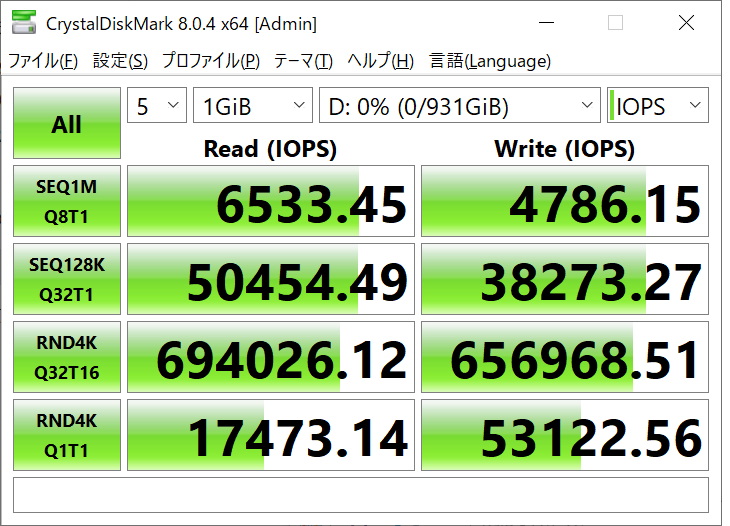The width and height of the screenshot is (730, 526).
Task: Open the drive dropdown showing D: 0%
Action: tap(460, 105)
